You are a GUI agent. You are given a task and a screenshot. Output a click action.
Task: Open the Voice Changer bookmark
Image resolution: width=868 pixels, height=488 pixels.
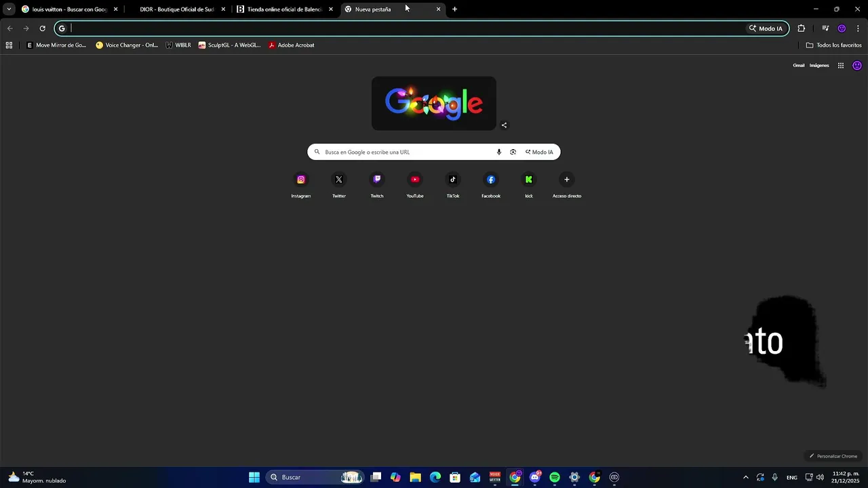click(127, 45)
